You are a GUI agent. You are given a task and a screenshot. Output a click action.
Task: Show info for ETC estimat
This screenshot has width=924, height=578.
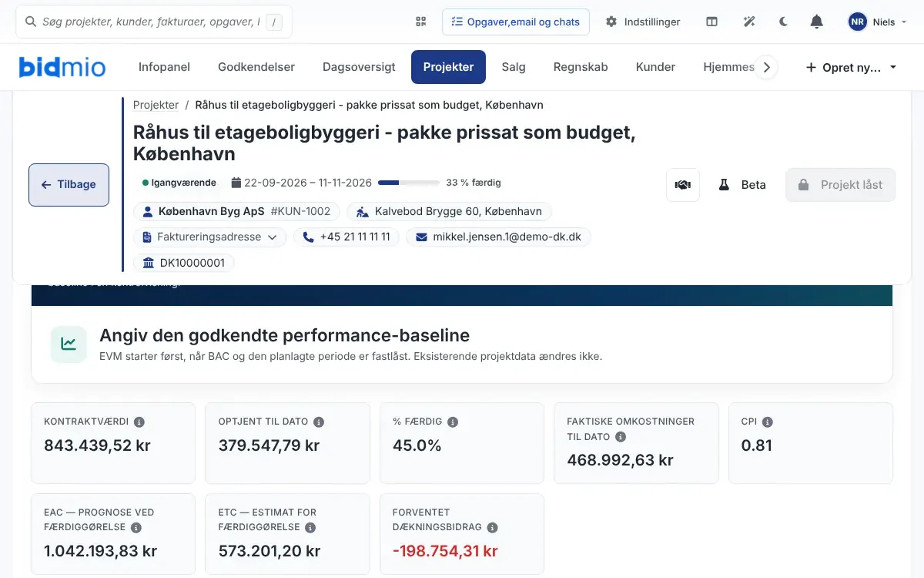(x=310, y=528)
